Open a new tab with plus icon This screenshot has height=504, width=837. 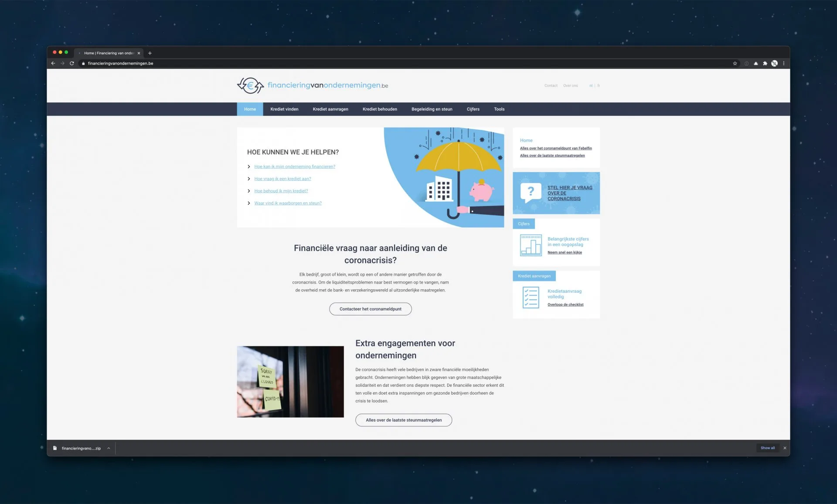tap(150, 53)
